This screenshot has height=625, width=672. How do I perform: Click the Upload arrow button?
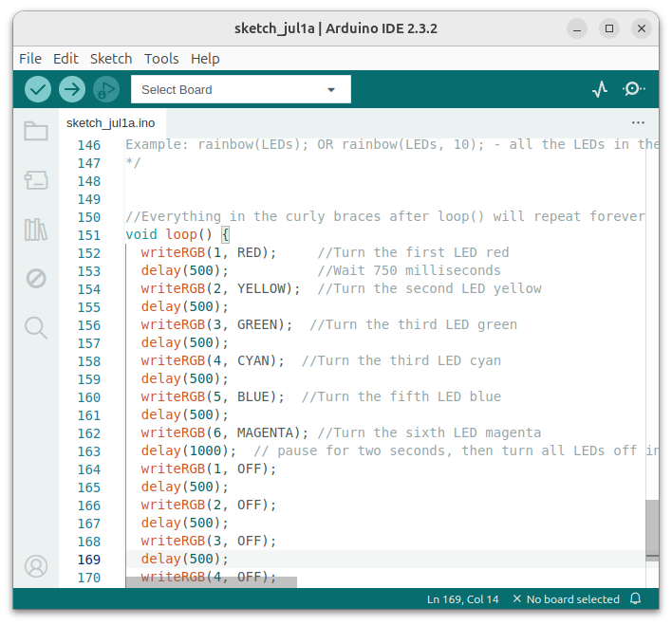pyautogui.click(x=72, y=89)
